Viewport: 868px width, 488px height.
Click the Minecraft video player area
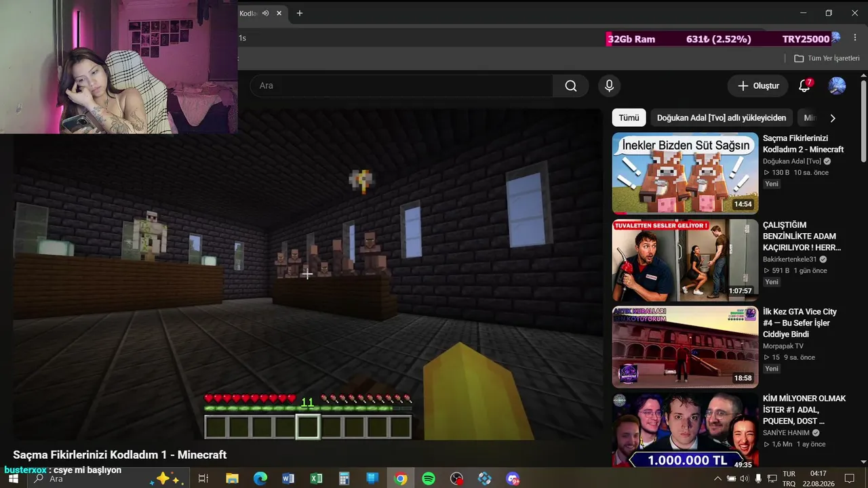tap(308, 276)
